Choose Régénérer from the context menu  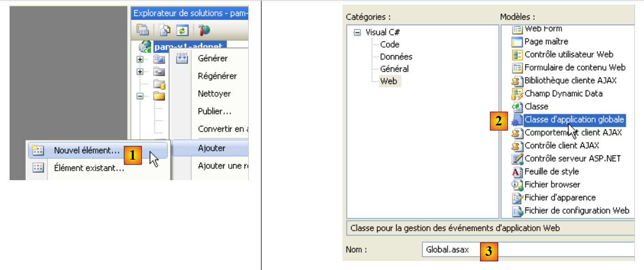[217, 76]
